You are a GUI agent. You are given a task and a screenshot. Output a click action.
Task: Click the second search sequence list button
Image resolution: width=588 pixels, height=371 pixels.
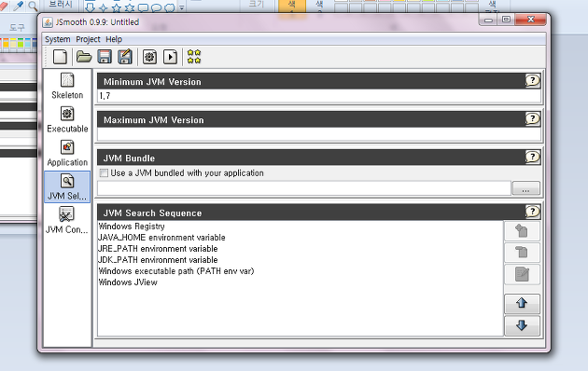click(x=522, y=253)
